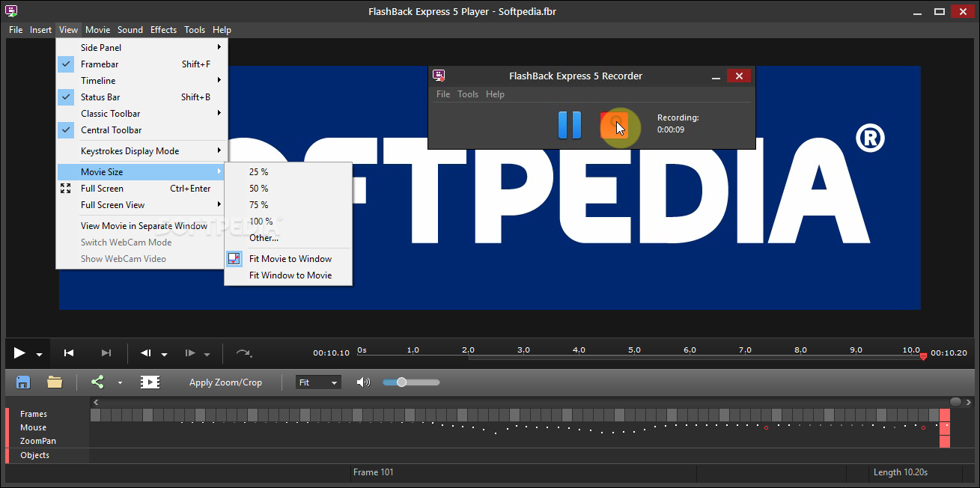980x488 pixels.
Task: Open the Player Tools menu
Action: click(195, 30)
